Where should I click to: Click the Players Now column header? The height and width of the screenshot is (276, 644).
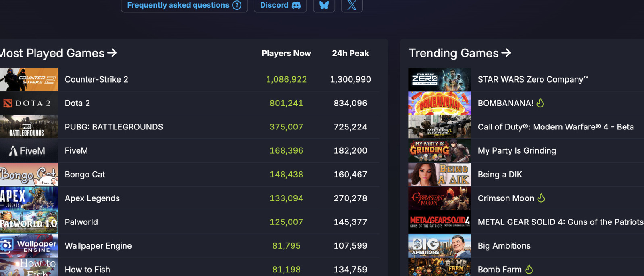click(286, 53)
